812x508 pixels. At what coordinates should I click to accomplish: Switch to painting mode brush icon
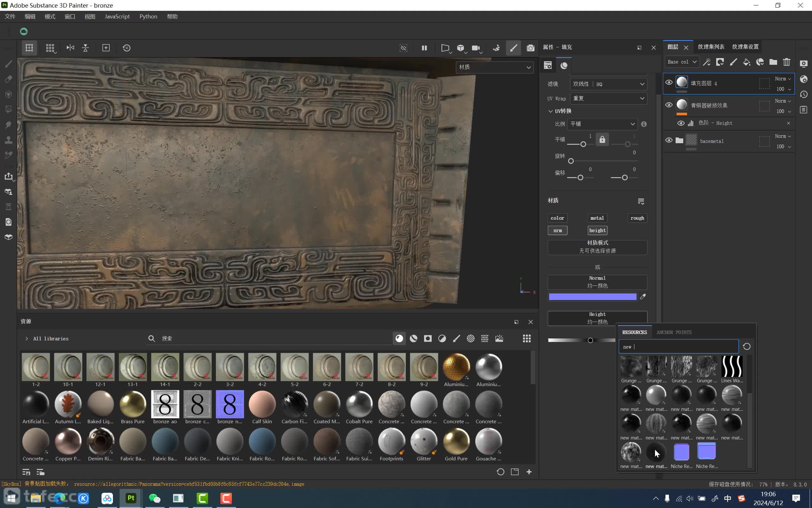point(514,48)
